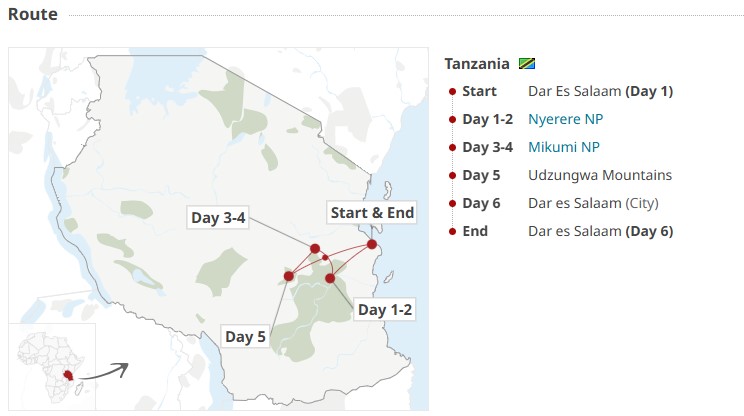The height and width of the screenshot is (416, 744).
Task: Click the Africa inset mini map
Action: coord(52,366)
